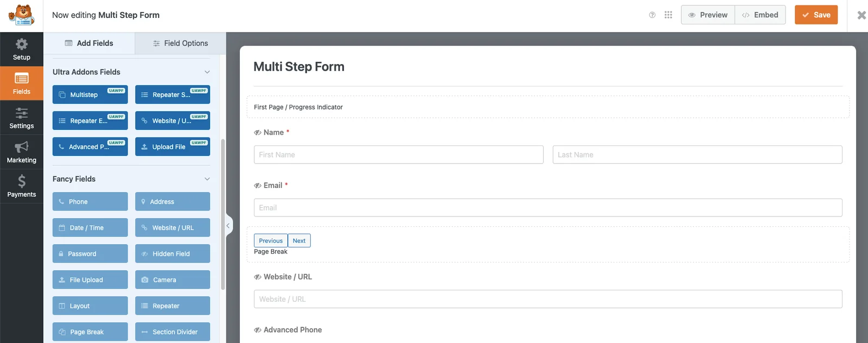
Task: Add the Multistep field button
Action: tap(90, 95)
